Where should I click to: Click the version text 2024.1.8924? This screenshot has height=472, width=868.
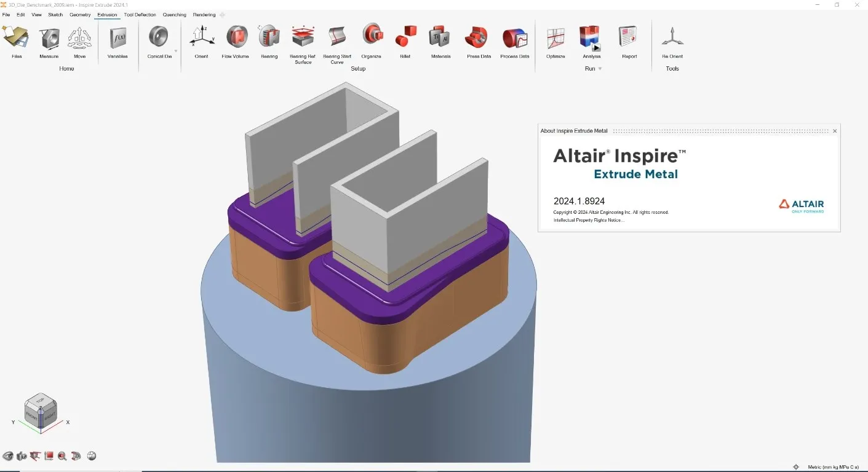point(579,201)
